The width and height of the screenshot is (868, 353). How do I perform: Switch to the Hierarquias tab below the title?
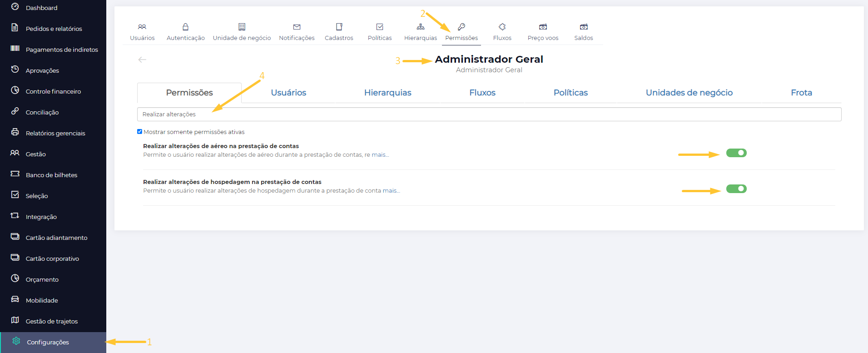tap(387, 93)
